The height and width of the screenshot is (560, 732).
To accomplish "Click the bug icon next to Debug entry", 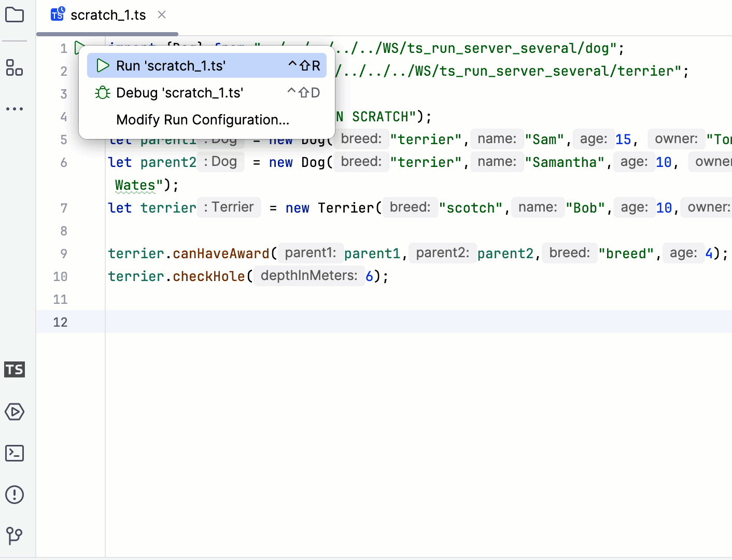I will point(102,92).
